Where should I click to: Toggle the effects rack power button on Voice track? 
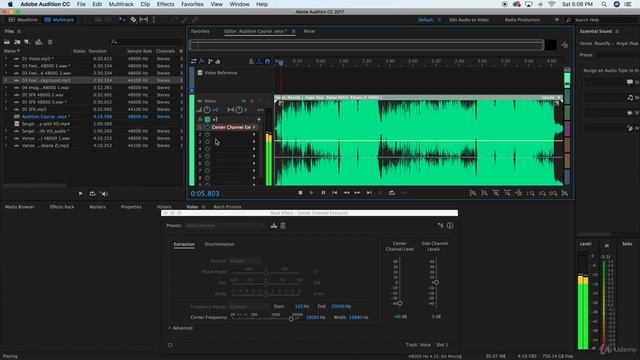coord(207,119)
